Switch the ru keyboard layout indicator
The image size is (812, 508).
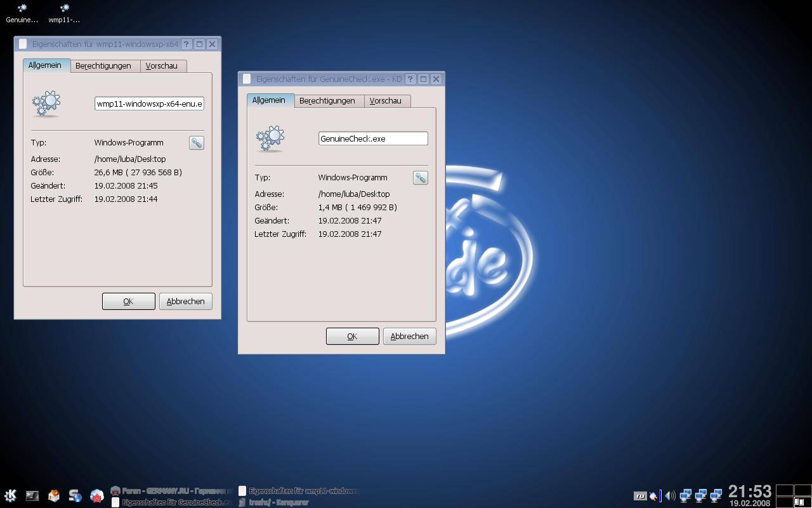coord(640,496)
